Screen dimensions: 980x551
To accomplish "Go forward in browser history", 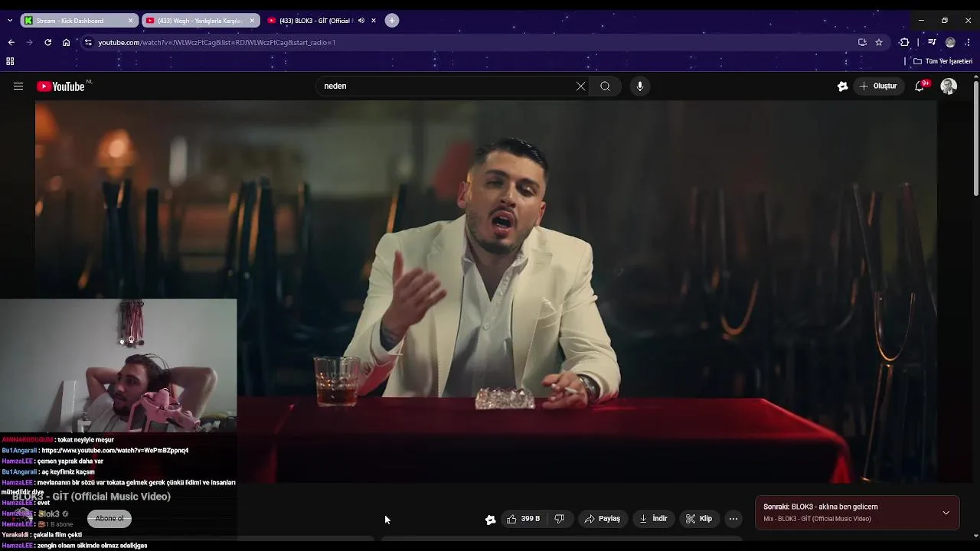I will coord(29,43).
